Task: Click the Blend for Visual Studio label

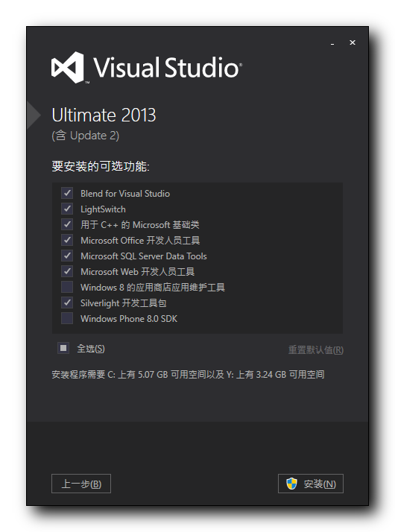Action: (x=125, y=194)
